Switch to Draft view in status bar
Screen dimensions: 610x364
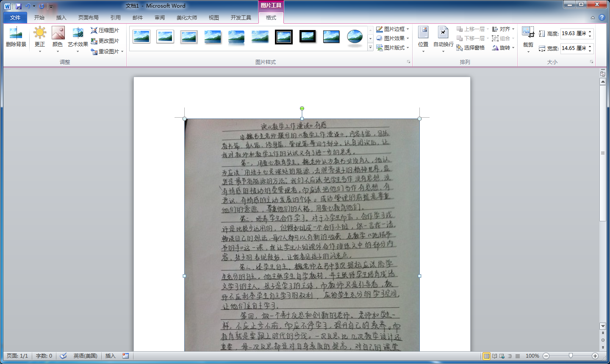point(517,356)
